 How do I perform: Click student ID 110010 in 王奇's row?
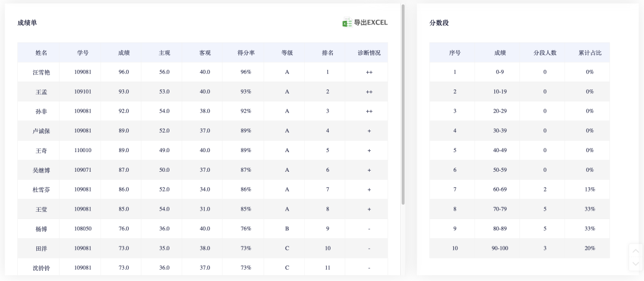[83, 150]
